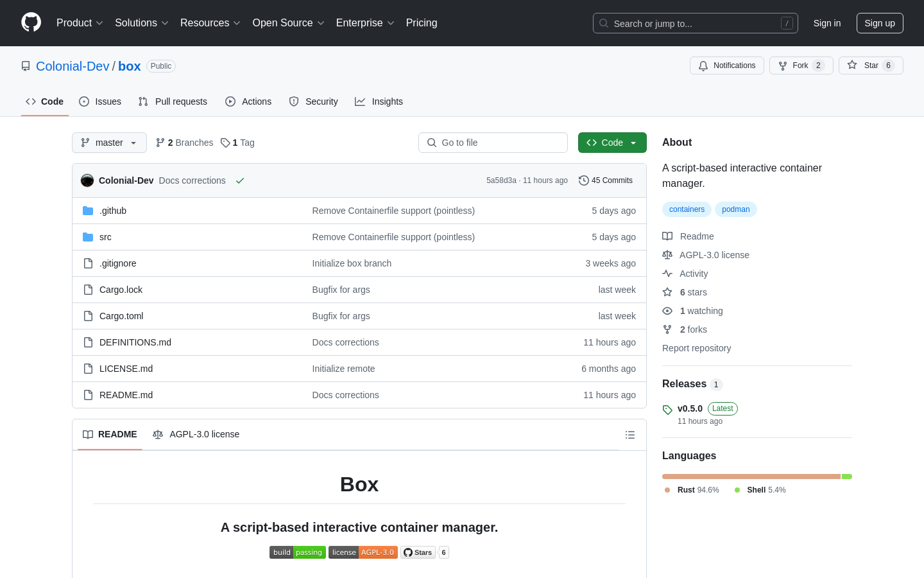The image size is (924, 578).
Task: Open the Colonial-Dev owner link
Action: [73, 66]
